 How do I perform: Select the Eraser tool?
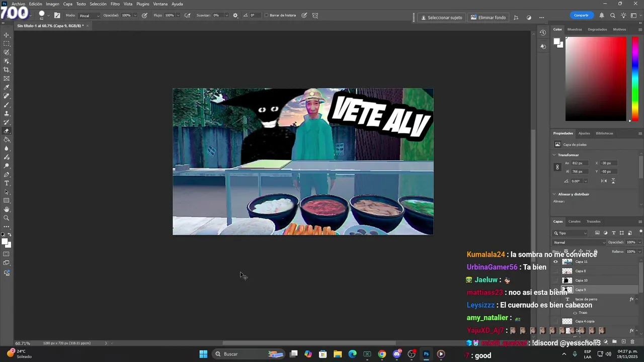click(7, 131)
